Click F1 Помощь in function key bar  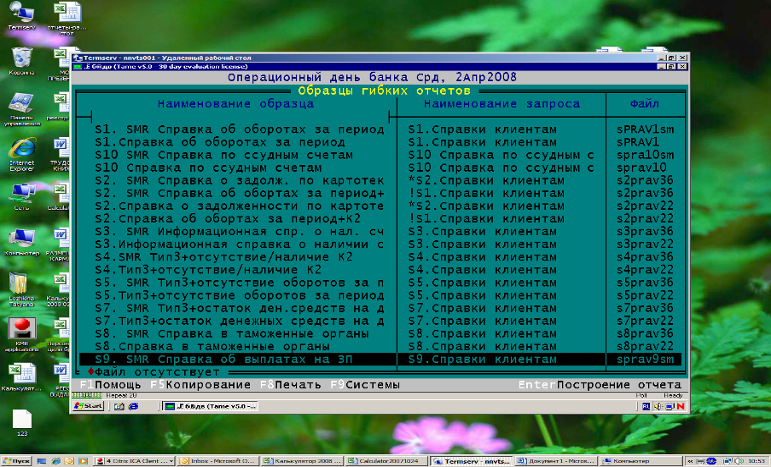pos(111,385)
